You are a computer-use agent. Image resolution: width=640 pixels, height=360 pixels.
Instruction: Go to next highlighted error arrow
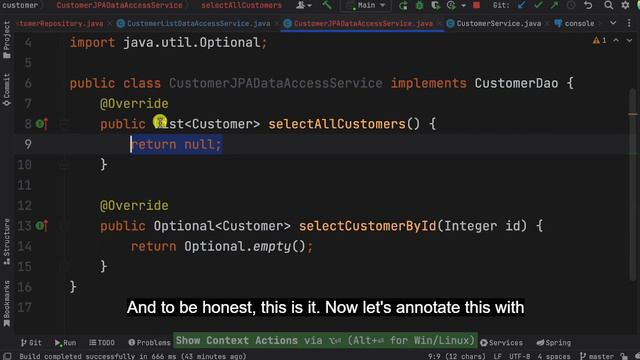pyautogui.click(x=629, y=40)
